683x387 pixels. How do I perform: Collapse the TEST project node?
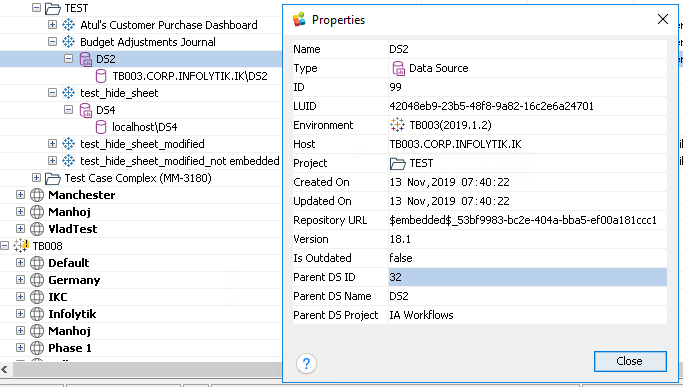click(x=37, y=7)
